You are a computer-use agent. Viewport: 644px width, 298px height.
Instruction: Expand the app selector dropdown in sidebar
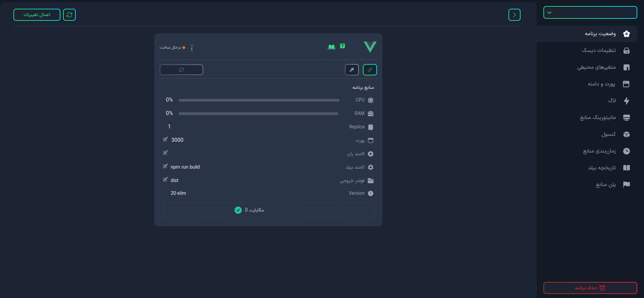coord(590,12)
